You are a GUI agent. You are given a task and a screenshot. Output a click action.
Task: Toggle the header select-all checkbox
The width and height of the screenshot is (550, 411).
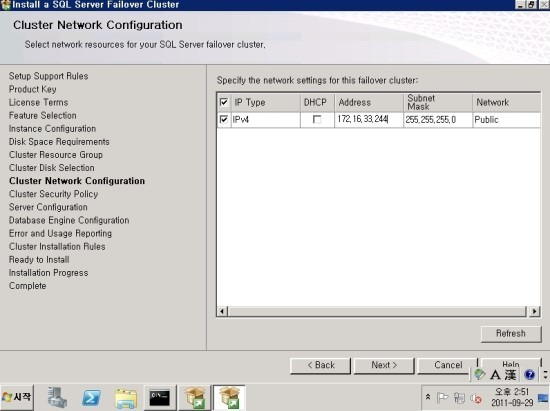pos(224,102)
